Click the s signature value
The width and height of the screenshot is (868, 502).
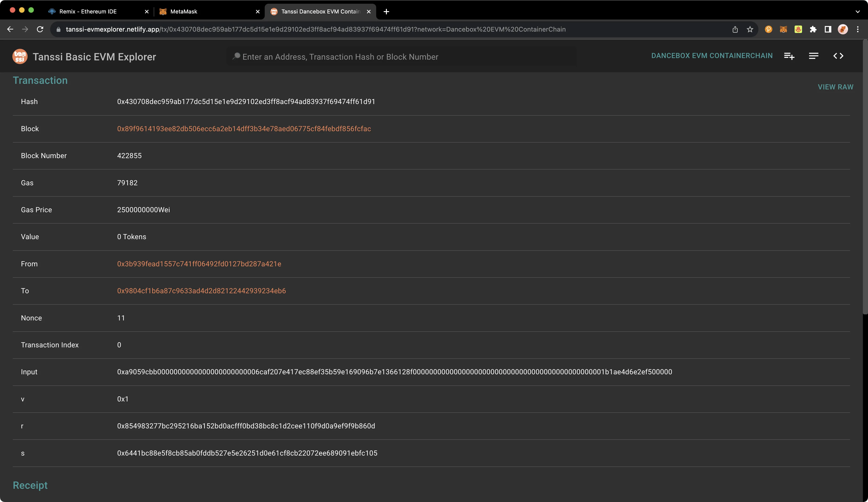coord(247,453)
